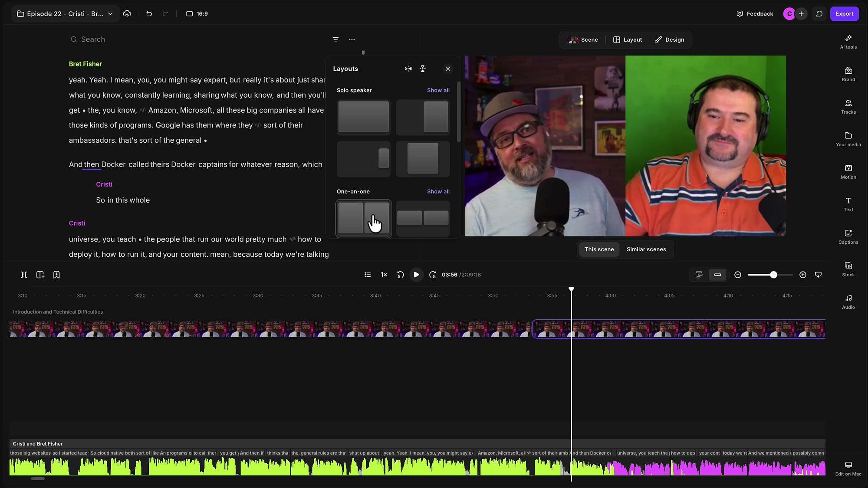Play the video
868x488 pixels.
416,275
